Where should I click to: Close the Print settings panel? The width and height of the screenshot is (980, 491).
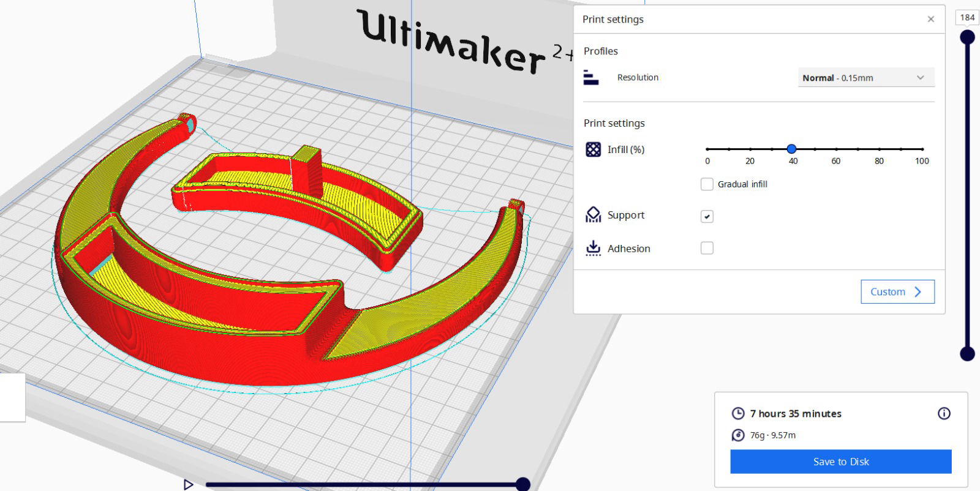[930, 19]
